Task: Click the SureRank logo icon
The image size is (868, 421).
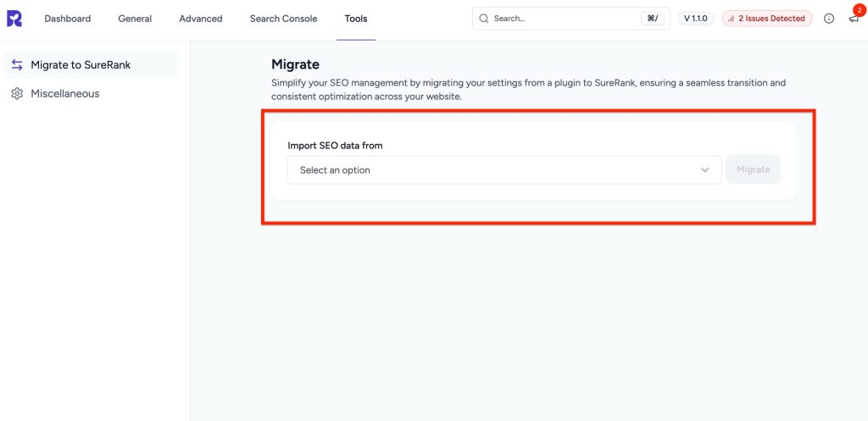Action: [x=14, y=19]
